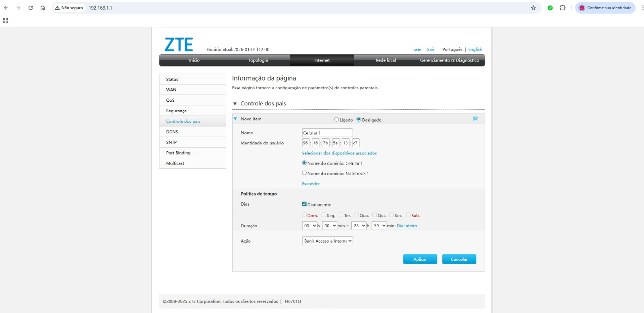Open the Início tab

[x=194, y=60]
